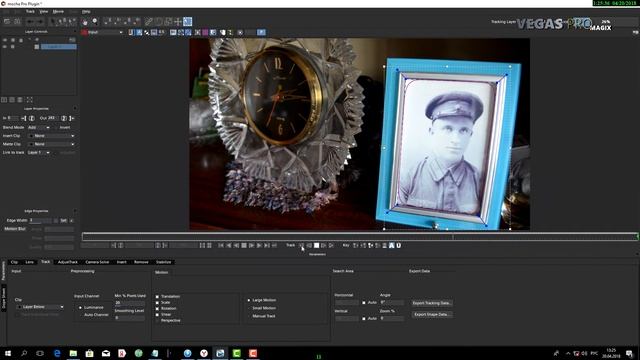Toggle the Auto checkbox for Horizontal search

(x=364, y=302)
